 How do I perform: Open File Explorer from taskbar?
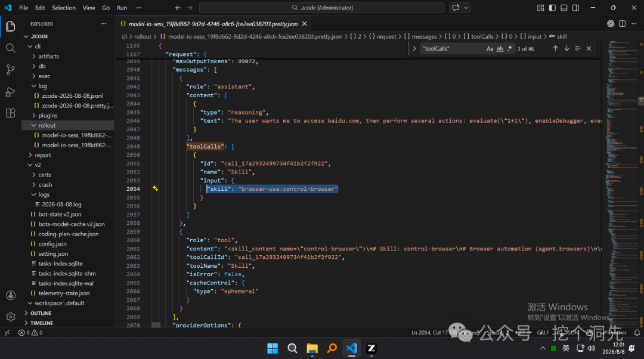tap(312, 348)
